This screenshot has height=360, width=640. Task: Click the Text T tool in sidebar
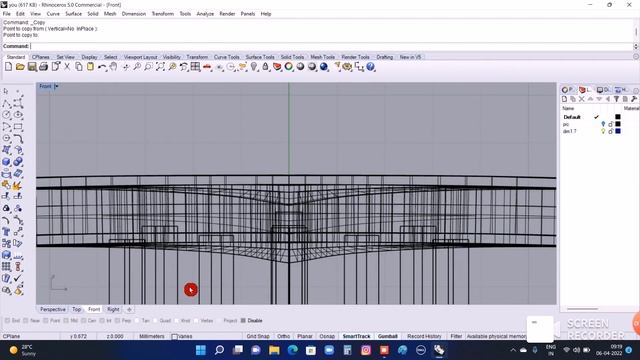tap(7, 232)
